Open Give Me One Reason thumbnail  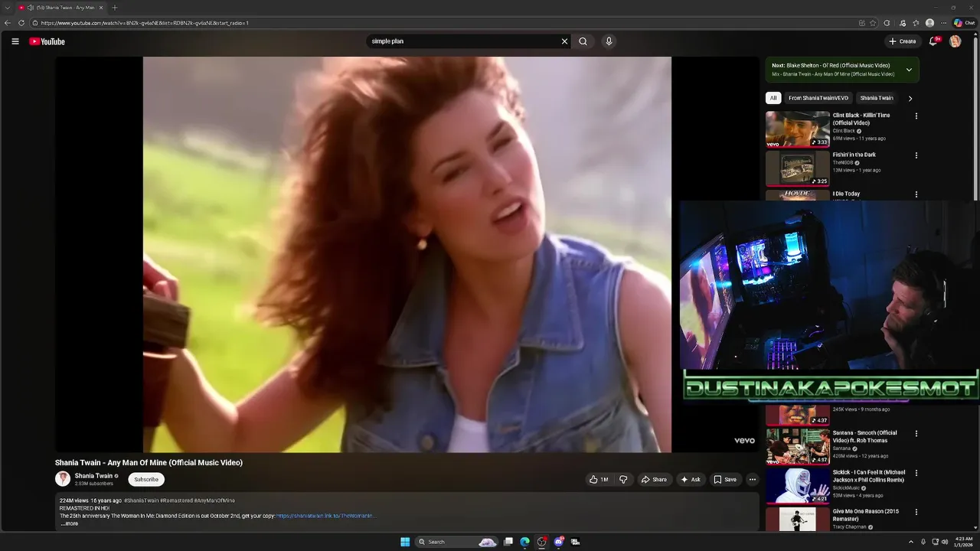(798, 519)
